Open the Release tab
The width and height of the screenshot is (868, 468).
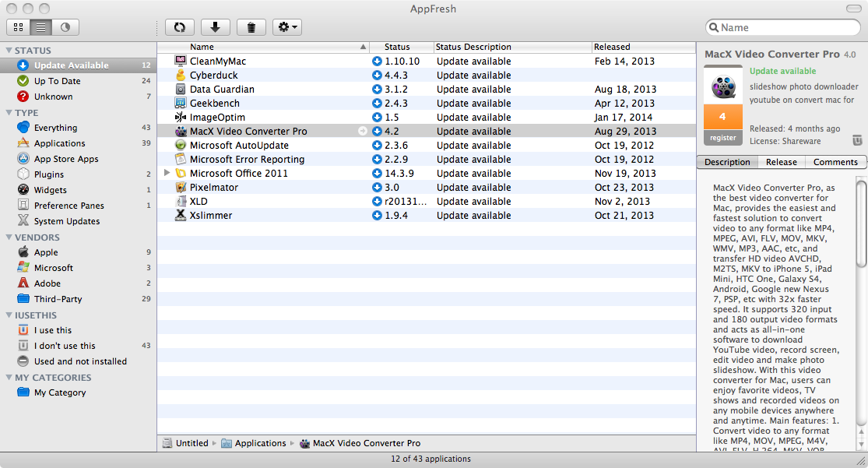click(x=781, y=162)
